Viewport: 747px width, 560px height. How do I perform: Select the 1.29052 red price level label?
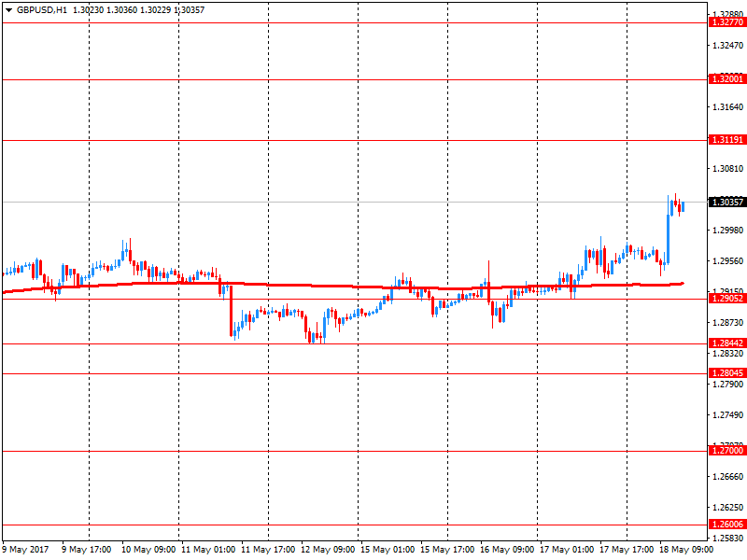click(727, 299)
